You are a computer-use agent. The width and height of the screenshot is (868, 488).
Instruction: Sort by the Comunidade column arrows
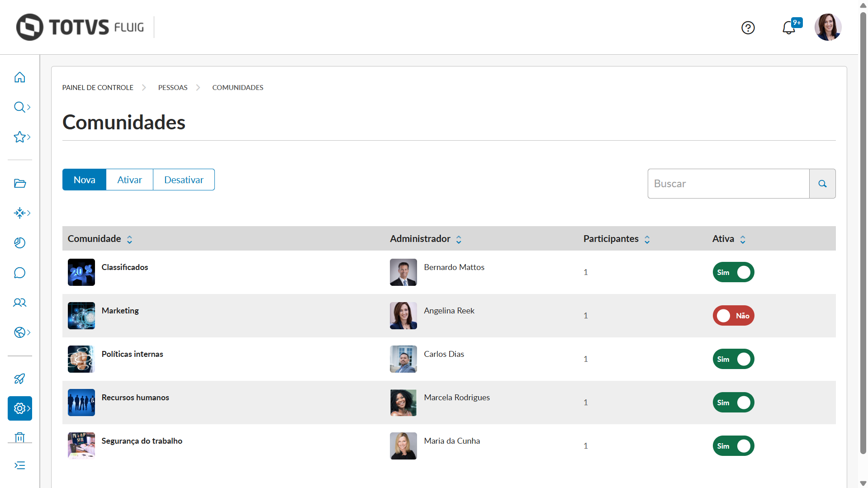(x=129, y=239)
